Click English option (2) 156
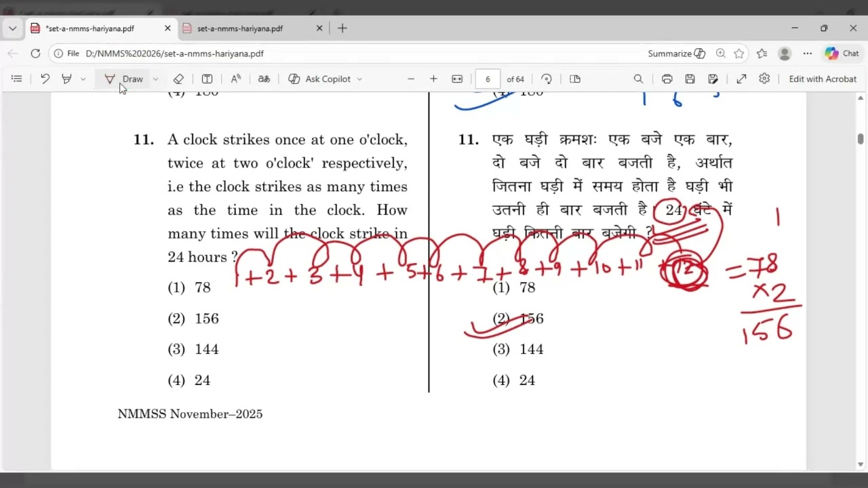868x488 pixels. pos(193,319)
